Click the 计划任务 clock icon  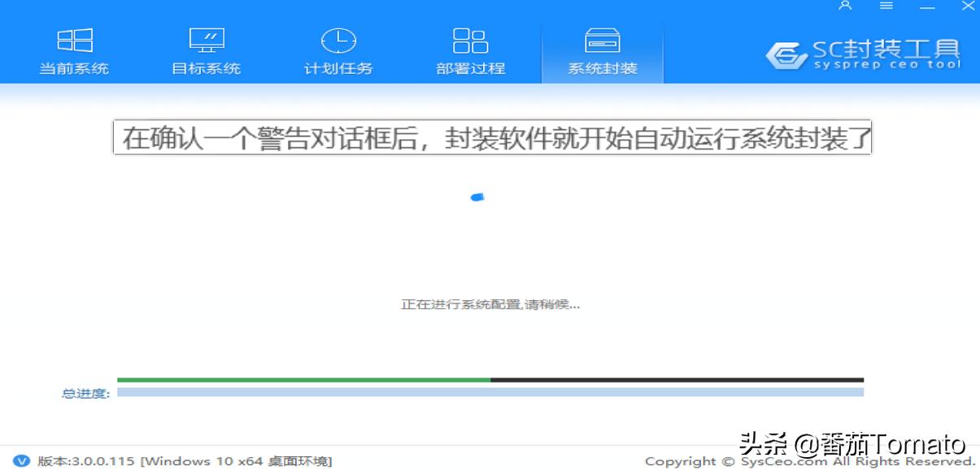pyautogui.click(x=338, y=39)
